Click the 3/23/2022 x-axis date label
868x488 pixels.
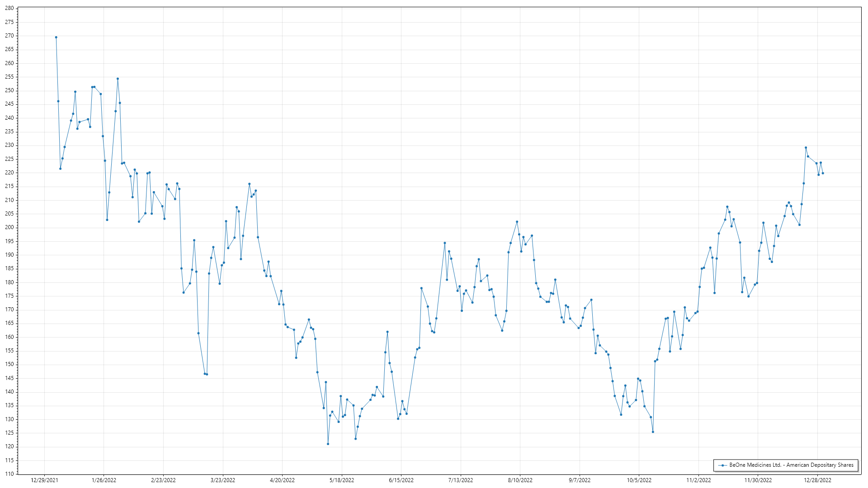(x=223, y=480)
